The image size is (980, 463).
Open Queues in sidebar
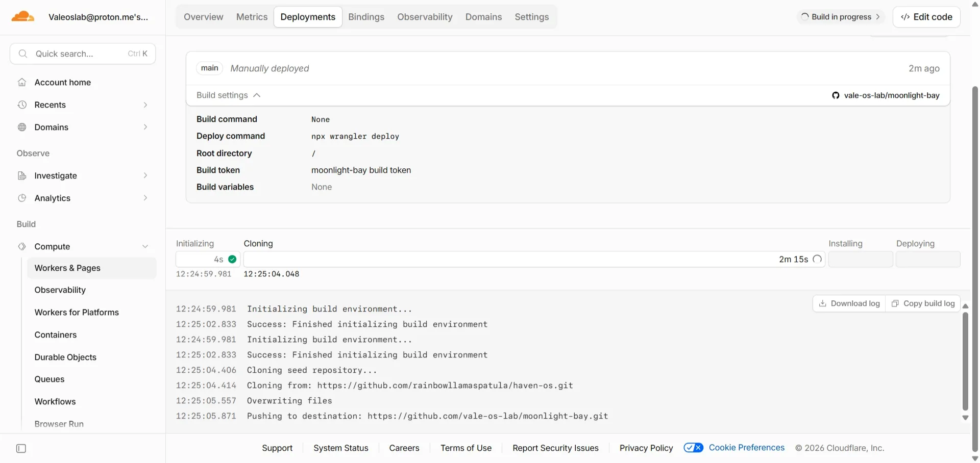(x=50, y=379)
